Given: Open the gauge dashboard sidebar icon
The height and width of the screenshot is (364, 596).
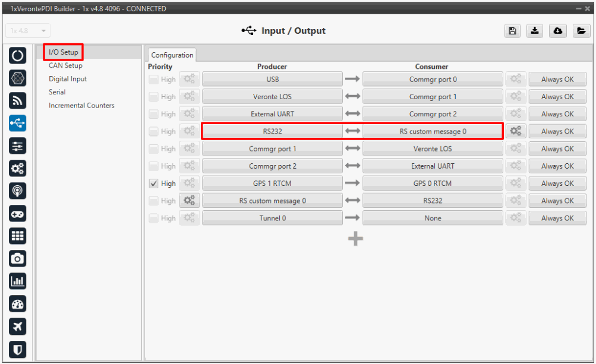Looking at the screenshot, I should click(x=18, y=303).
